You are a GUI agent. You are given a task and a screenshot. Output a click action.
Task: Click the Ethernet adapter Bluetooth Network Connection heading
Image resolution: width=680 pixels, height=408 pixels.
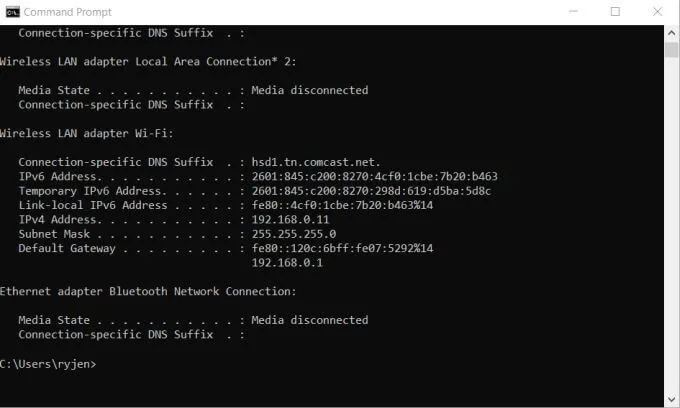(x=148, y=292)
